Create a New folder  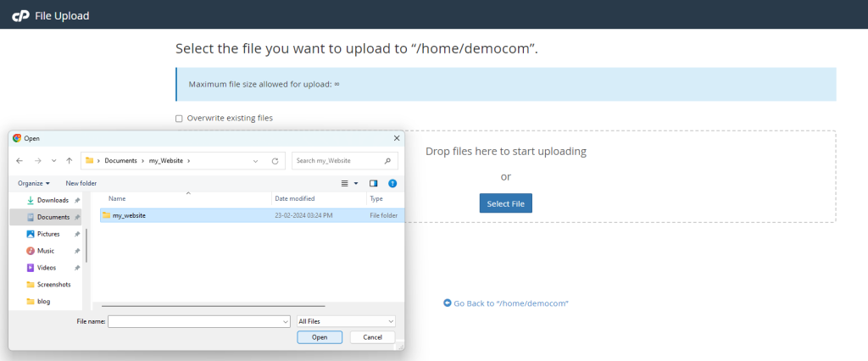click(x=81, y=183)
